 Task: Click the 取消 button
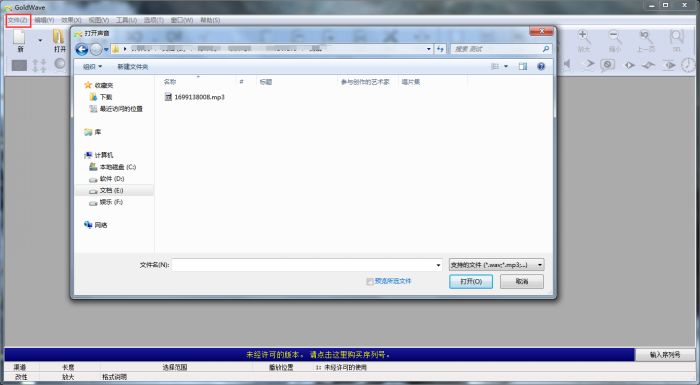[522, 281]
